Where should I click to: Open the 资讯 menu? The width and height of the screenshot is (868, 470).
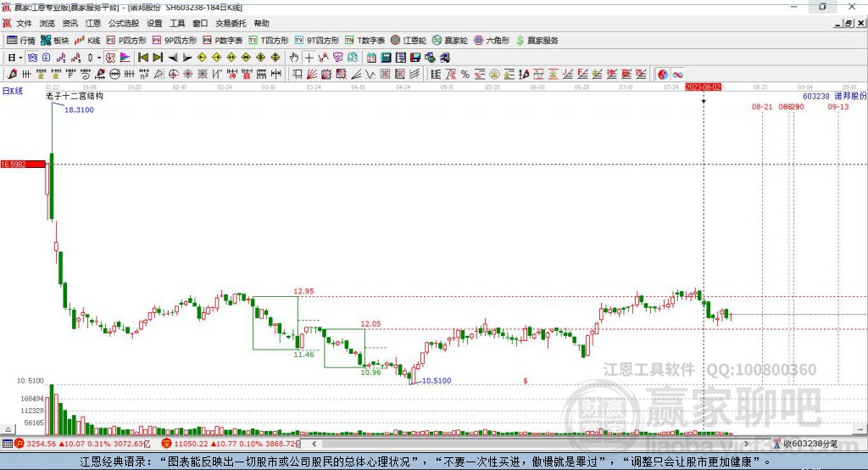pos(70,23)
